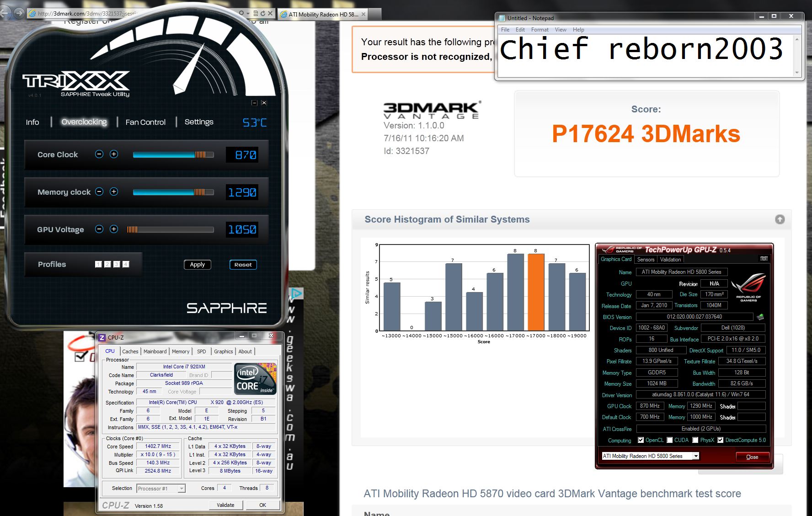The image size is (812, 516).
Task: Toggle the DirectCompute 5.0 checkbox
Action: pos(721,440)
